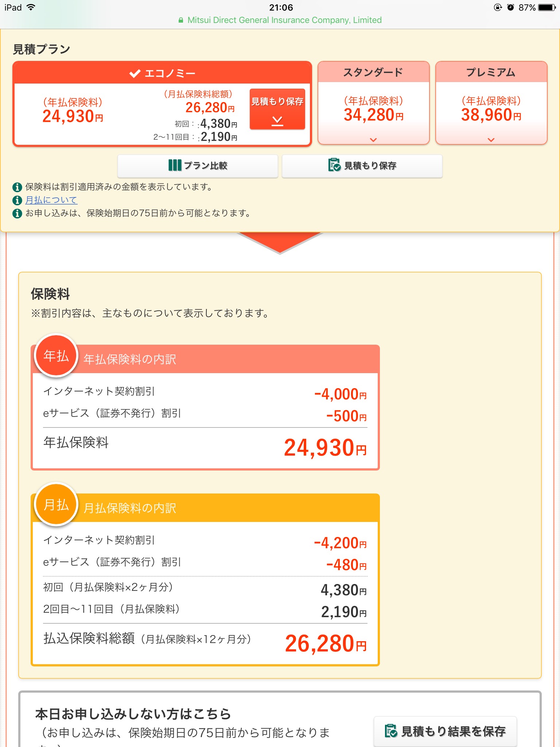Switch to the スタンダード plan tab

(x=373, y=72)
